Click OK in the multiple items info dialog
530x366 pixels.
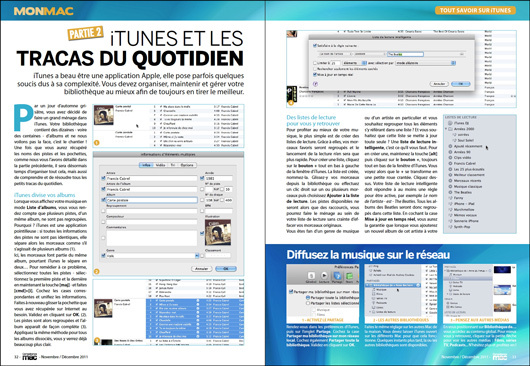226,269
